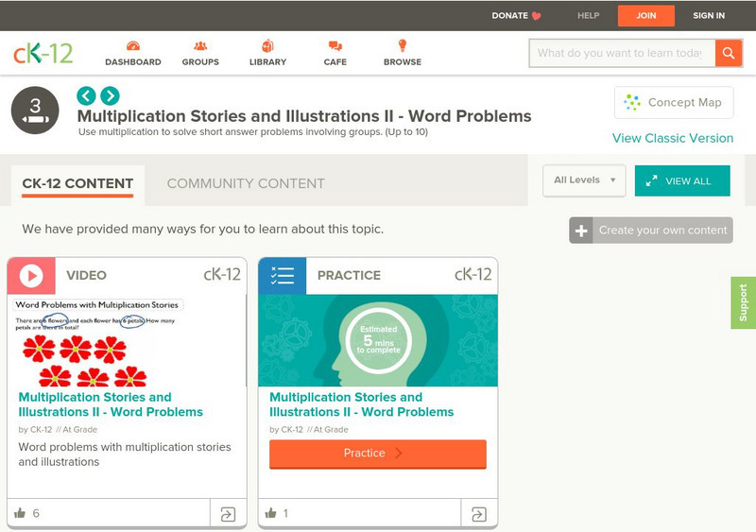Open the Cafe icon

(x=335, y=46)
